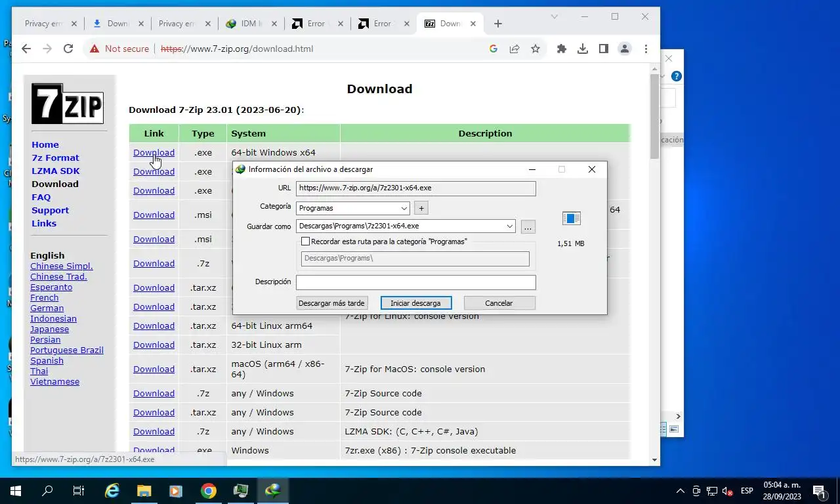Download link for 64-bit Windows x64
840x504 pixels.
[x=154, y=152]
